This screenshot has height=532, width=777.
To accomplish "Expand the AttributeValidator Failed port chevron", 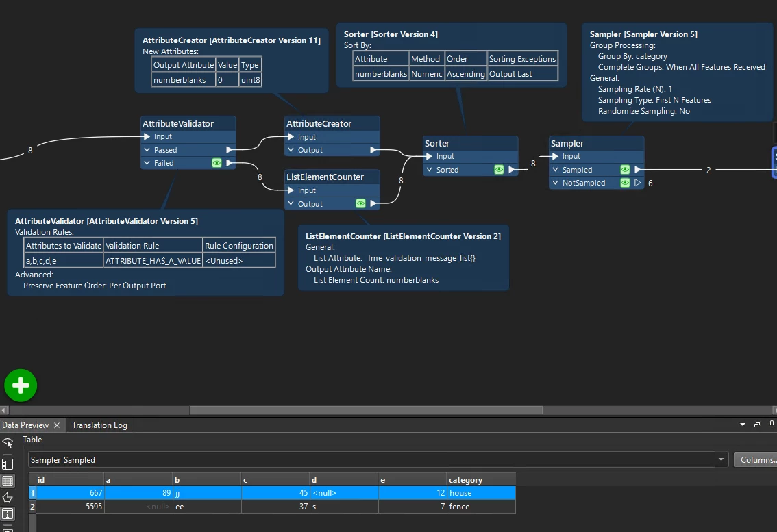I will [147, 162].
